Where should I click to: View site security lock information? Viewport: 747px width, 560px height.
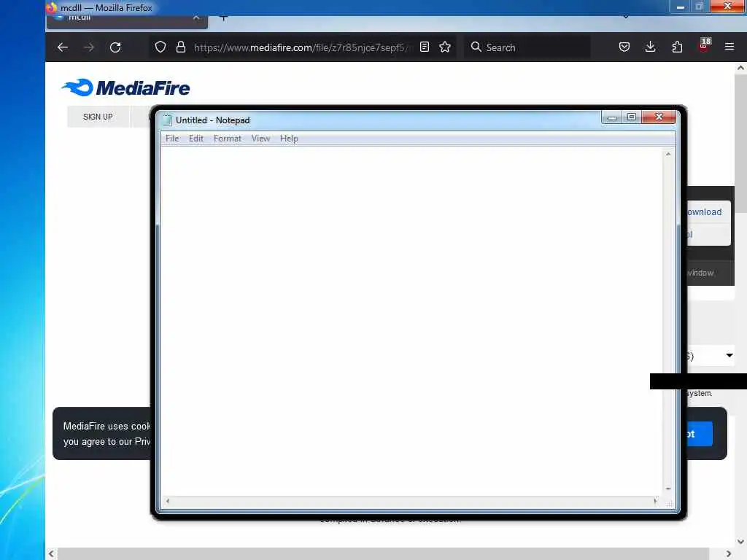point(181,47)
